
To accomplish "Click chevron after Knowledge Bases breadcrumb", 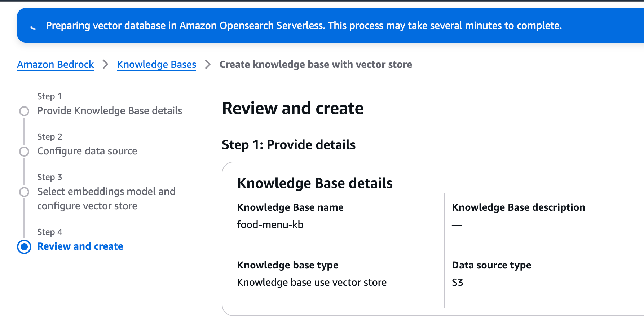I will click(208, 65).
